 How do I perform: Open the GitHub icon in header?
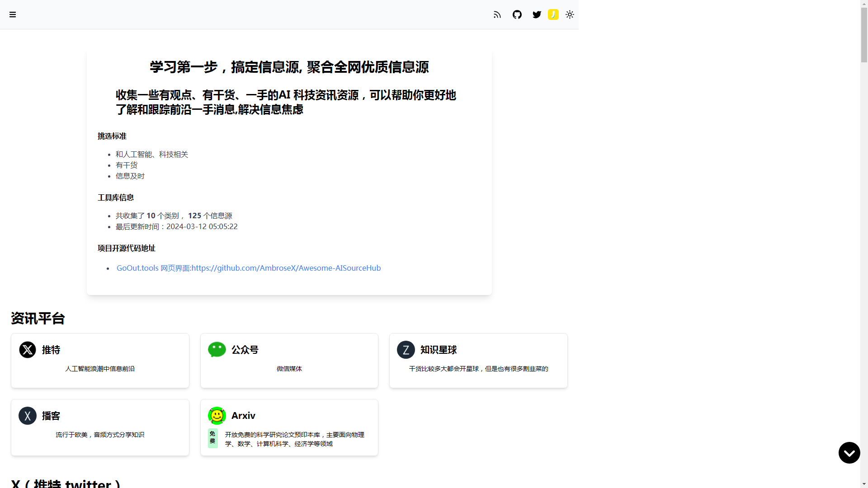click(x=517, y=14)
